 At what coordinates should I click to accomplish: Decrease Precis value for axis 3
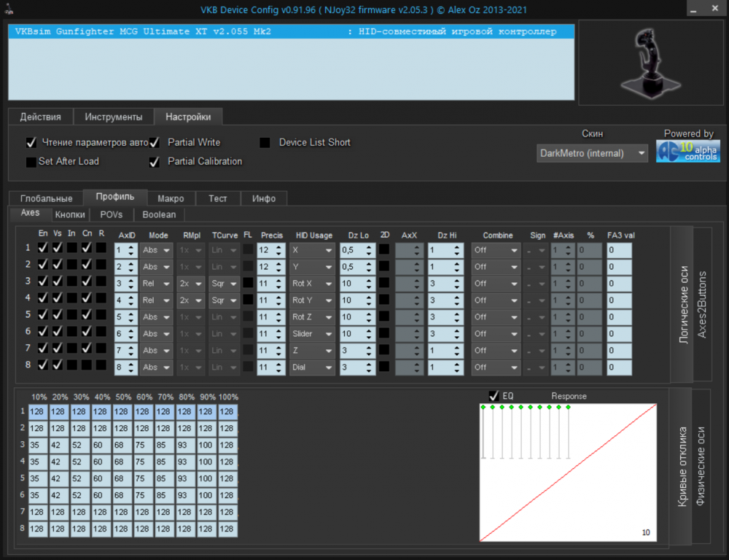(x=278, y=287)
